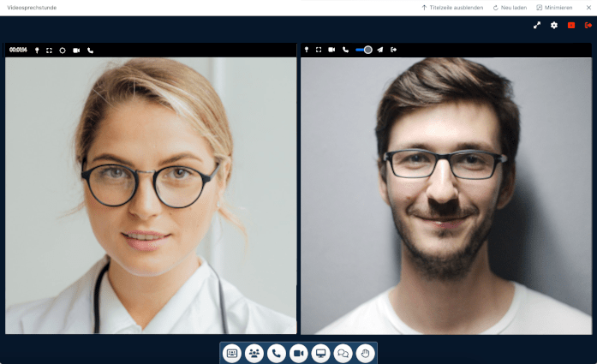Click the patient's video feed
The height and width of the screenshot is (364, 597).
coord(446,196)
